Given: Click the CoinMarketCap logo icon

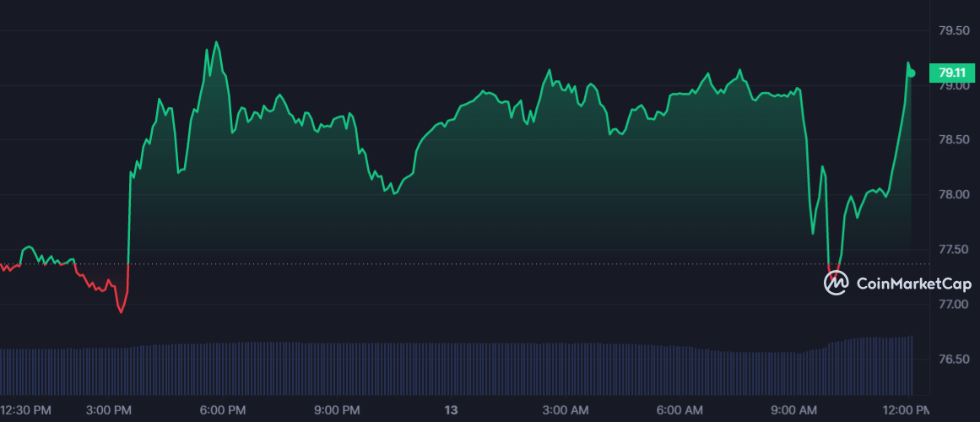Looking at the screenshot, I should coord(836,284).
